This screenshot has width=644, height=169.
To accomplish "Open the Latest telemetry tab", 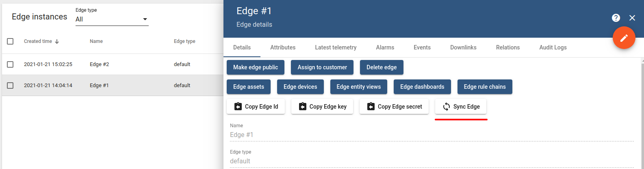I will [x=336, y=47].
